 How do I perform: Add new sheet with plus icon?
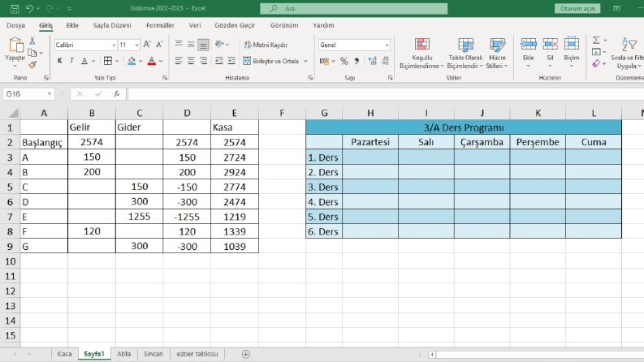(245, 354)
